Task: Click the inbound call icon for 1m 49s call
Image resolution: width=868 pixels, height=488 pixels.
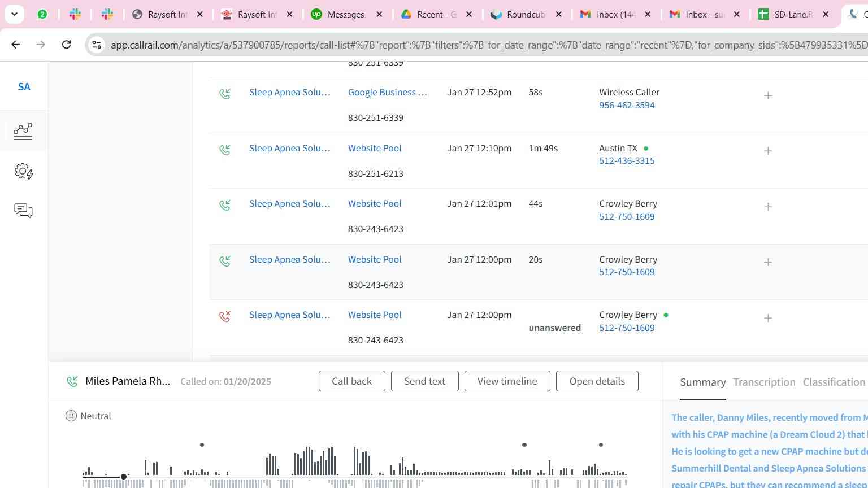Action: [x=225, y=150]
